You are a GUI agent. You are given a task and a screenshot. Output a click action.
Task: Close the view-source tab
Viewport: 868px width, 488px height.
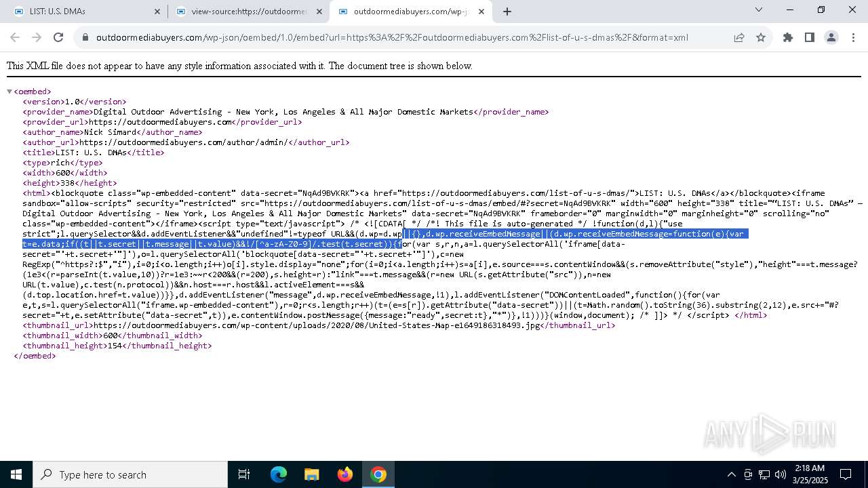pos(319,12)
